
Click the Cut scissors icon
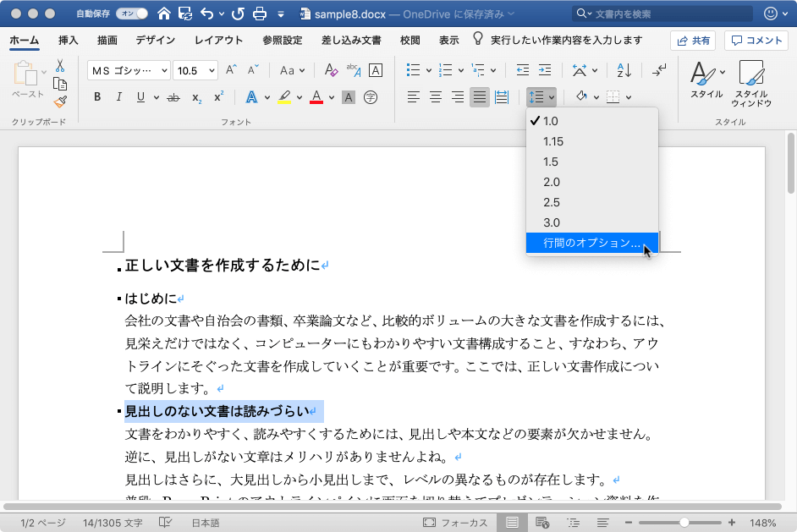(x=60, y=65)
